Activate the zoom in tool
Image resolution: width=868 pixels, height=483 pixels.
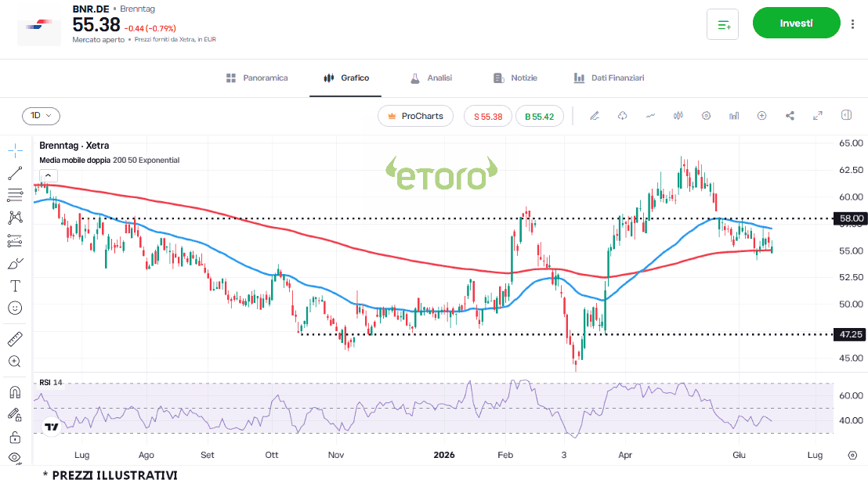point(15,362)
